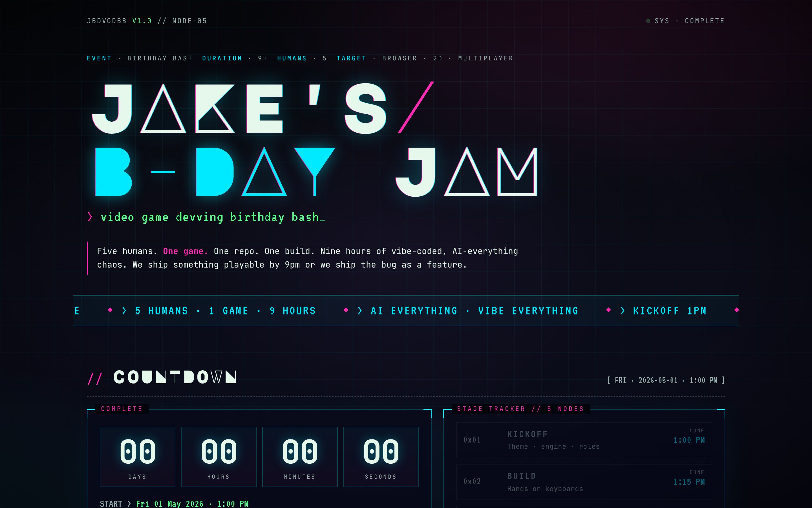This screenshot has height=508, width=812.
Task: Click the green status dot beside SYS
Action: [648, 21]
